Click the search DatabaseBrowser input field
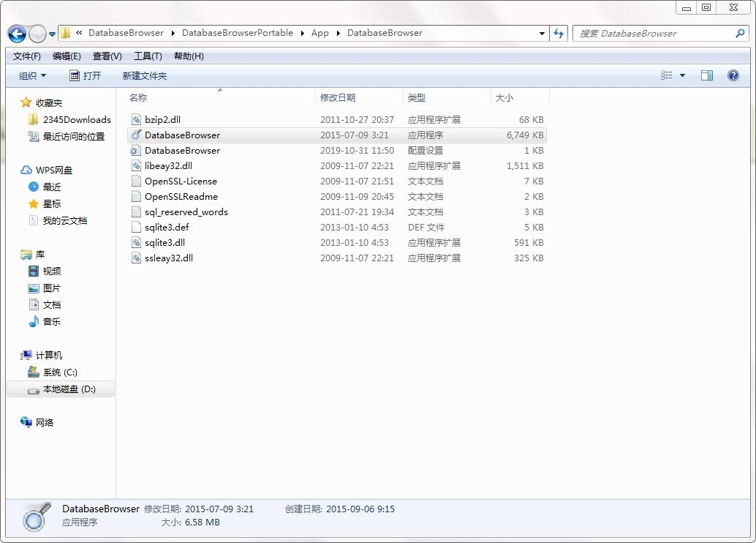Screen dimensions: 756x543 click(655, 34)
